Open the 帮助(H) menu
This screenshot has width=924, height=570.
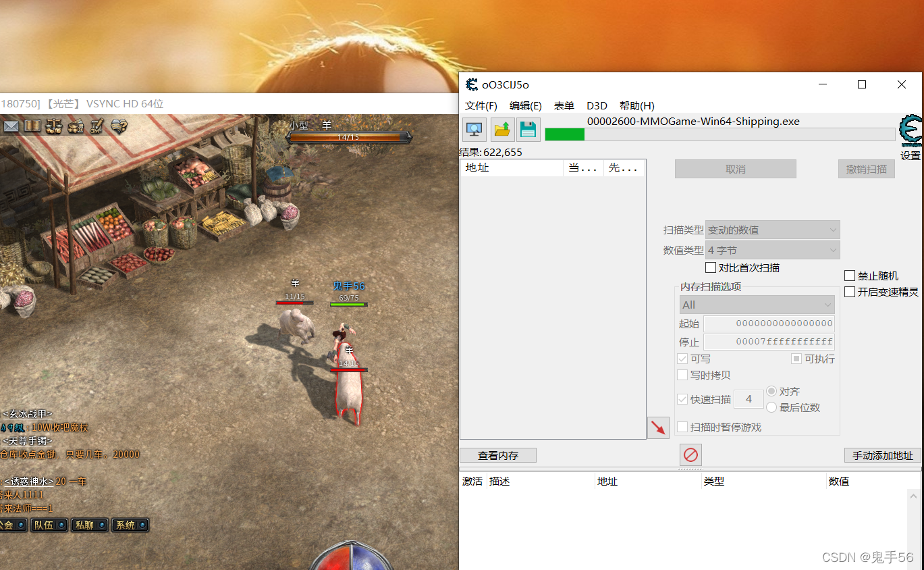637,106
